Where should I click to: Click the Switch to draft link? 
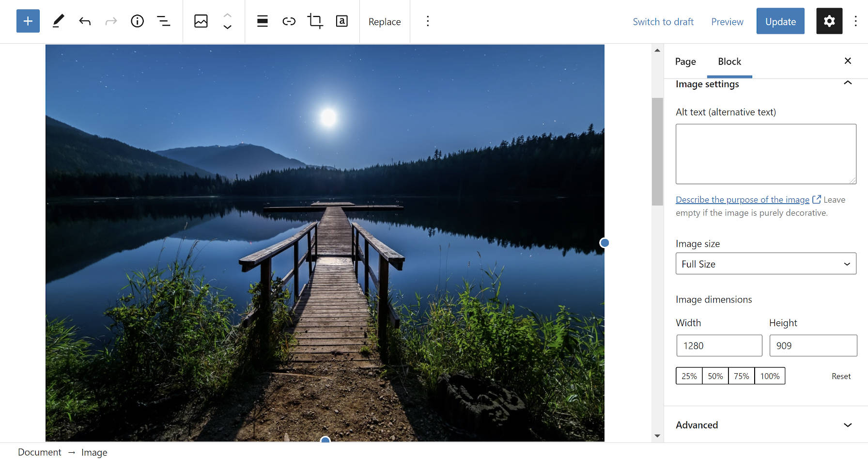coord(663,22)
